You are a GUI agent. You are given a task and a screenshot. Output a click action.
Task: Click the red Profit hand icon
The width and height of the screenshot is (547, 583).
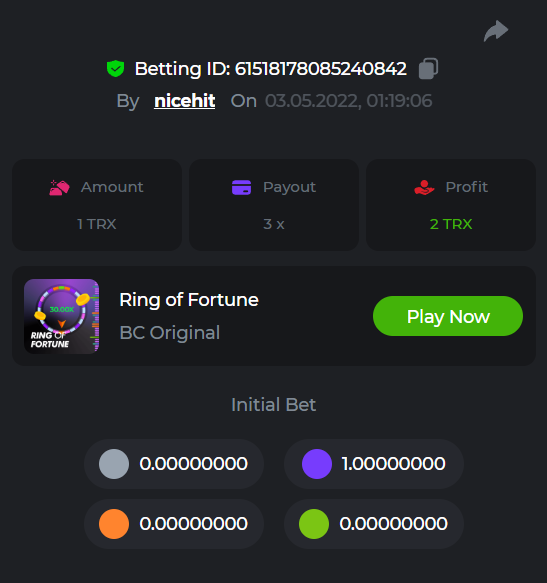click(x=424, y=187)
